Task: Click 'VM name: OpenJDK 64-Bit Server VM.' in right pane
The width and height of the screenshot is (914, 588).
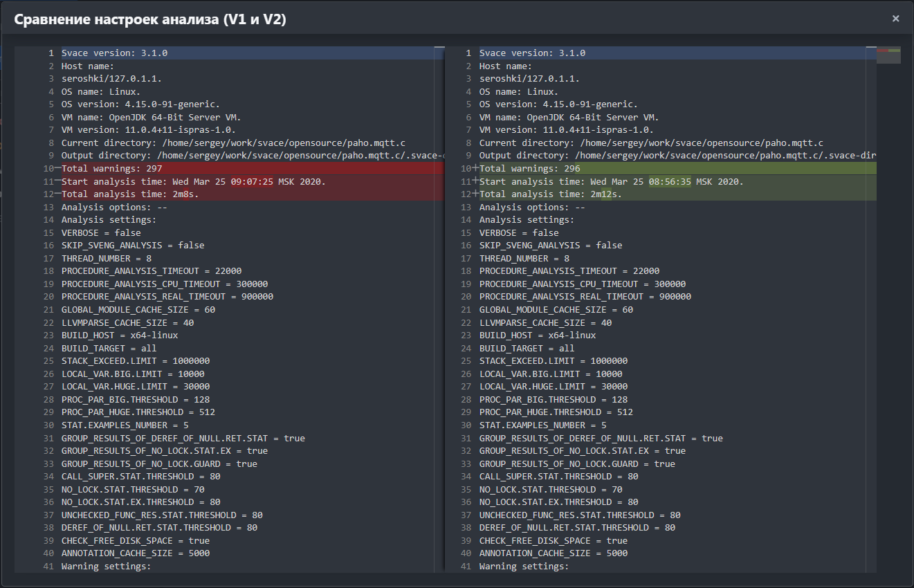Action: [569, 117]
